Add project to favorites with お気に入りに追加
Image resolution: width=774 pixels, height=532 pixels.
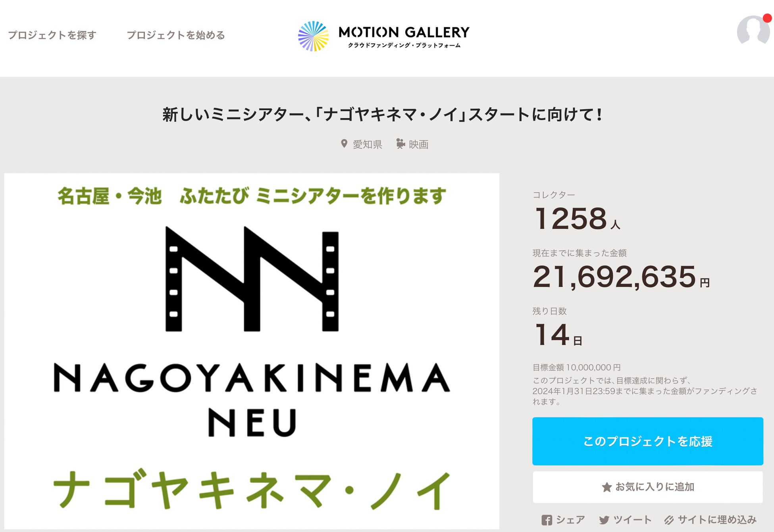(647, 487)
